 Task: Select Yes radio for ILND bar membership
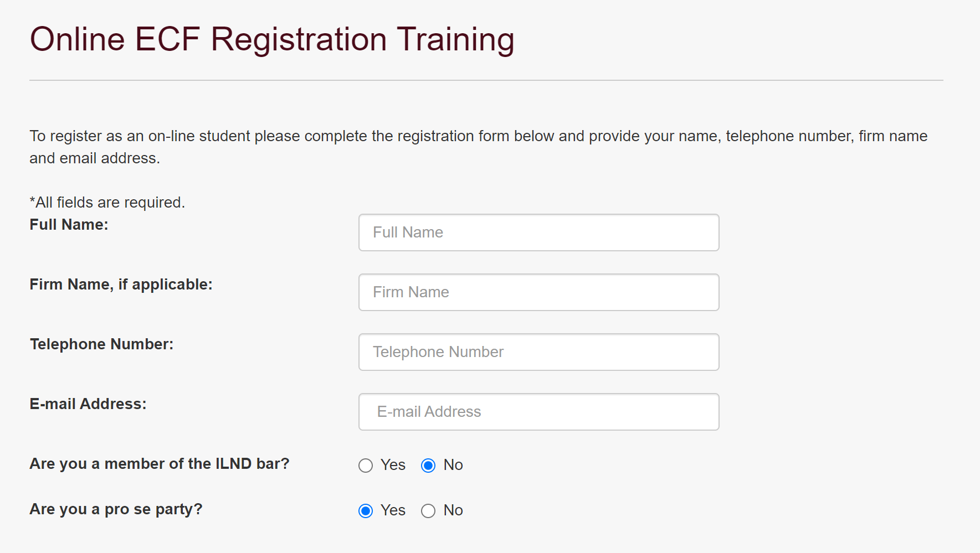(366, 466)
